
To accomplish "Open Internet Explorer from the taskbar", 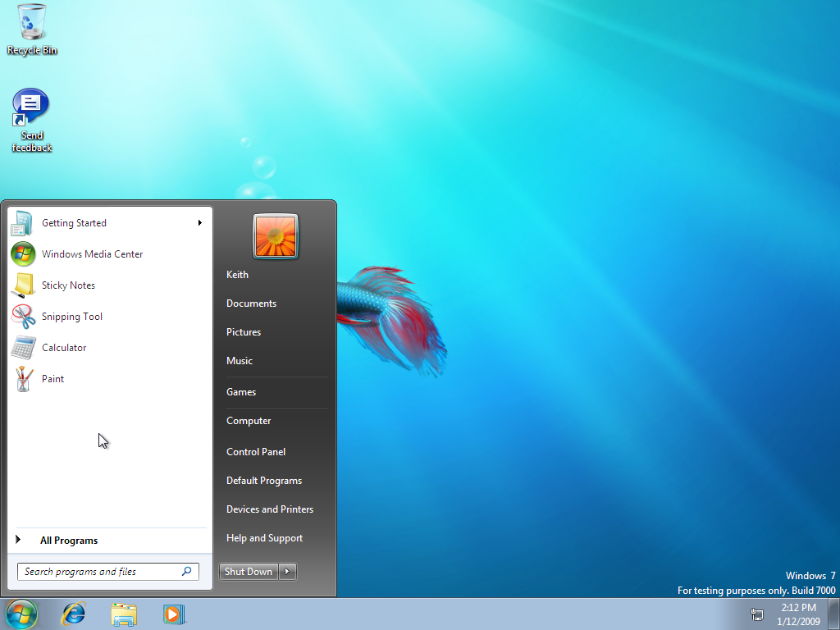I will pyautogui.click(x=73, y=614).
